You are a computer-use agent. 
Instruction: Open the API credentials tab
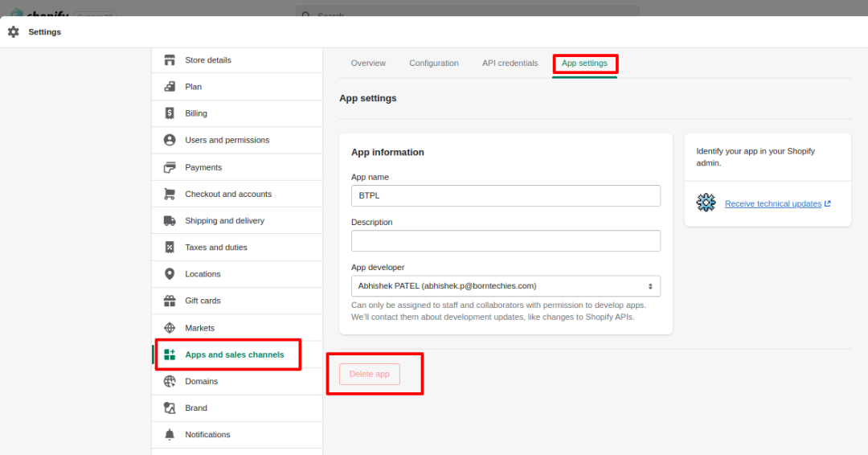(x=510, y=63)
